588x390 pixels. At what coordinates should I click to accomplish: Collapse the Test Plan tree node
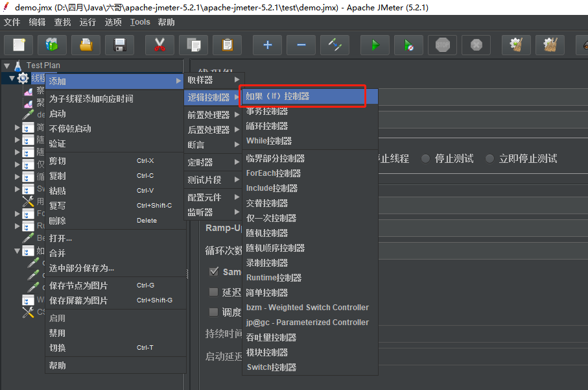point(6,66)
